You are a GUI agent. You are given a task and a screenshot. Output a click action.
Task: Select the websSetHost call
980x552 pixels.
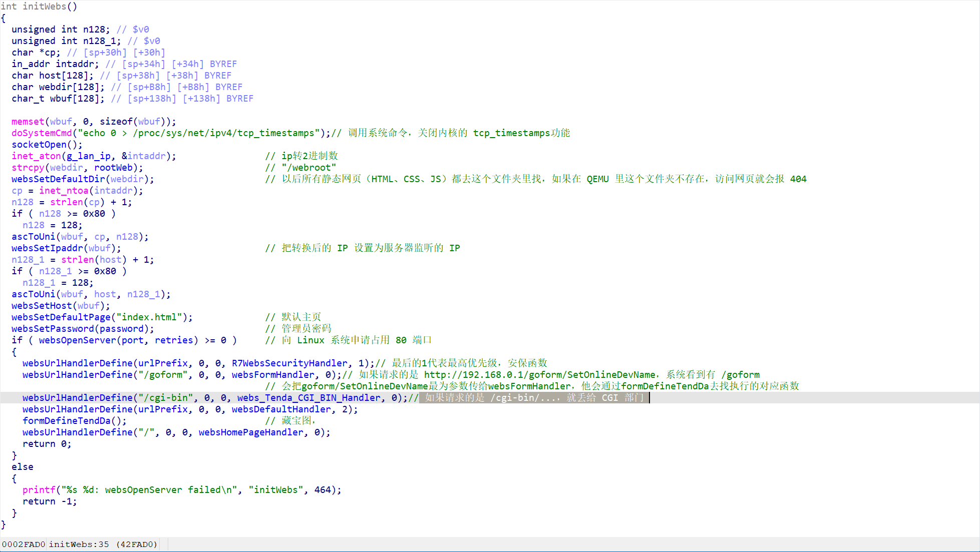coord(42,305)
